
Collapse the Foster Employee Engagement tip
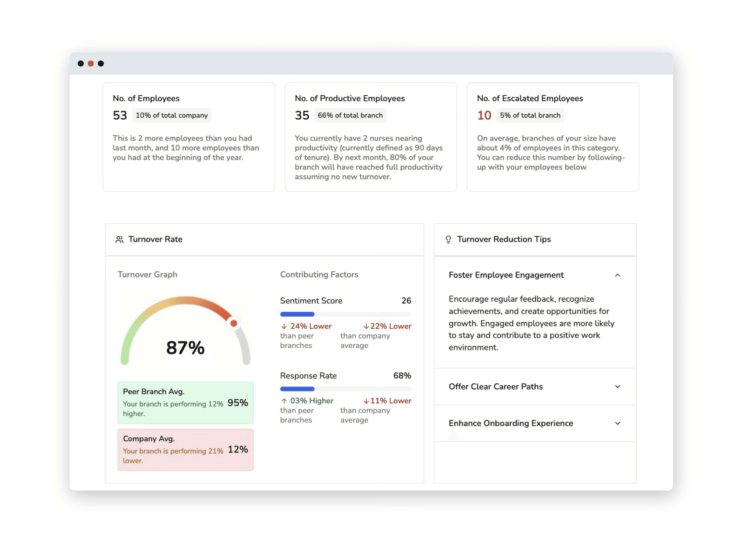click(617, 275)
